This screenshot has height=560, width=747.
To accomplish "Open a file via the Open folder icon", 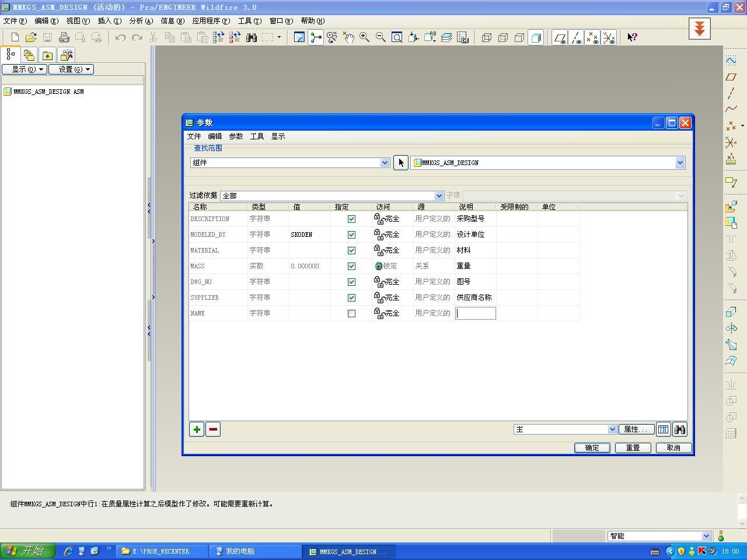I will coord(31,37).
